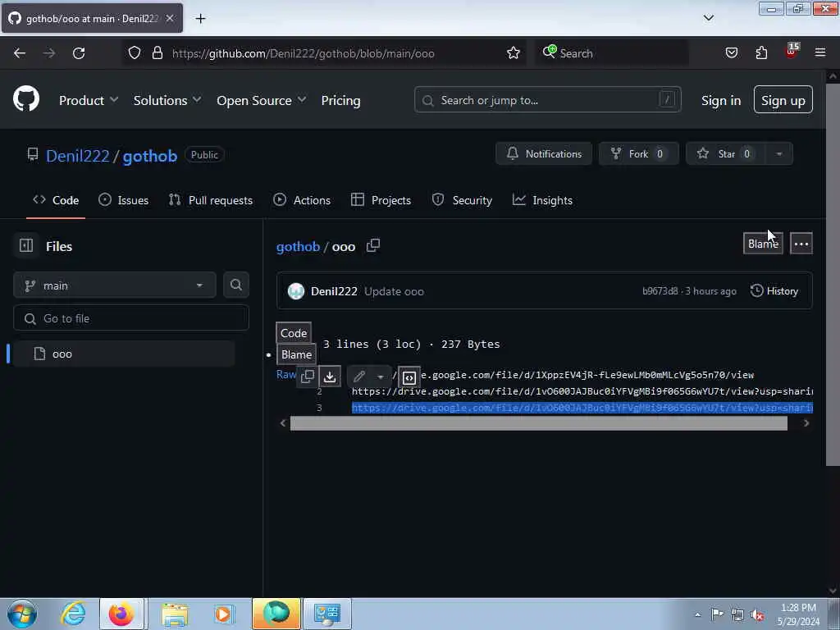Expand the Solutions menu
The width and height of the screenshot is (840, 630).
[x=167, y=100]
